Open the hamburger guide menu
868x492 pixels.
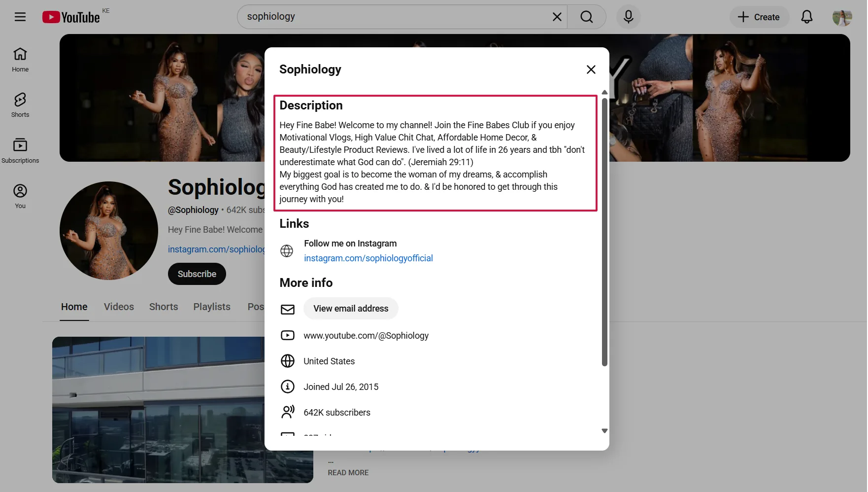[20, 17]
